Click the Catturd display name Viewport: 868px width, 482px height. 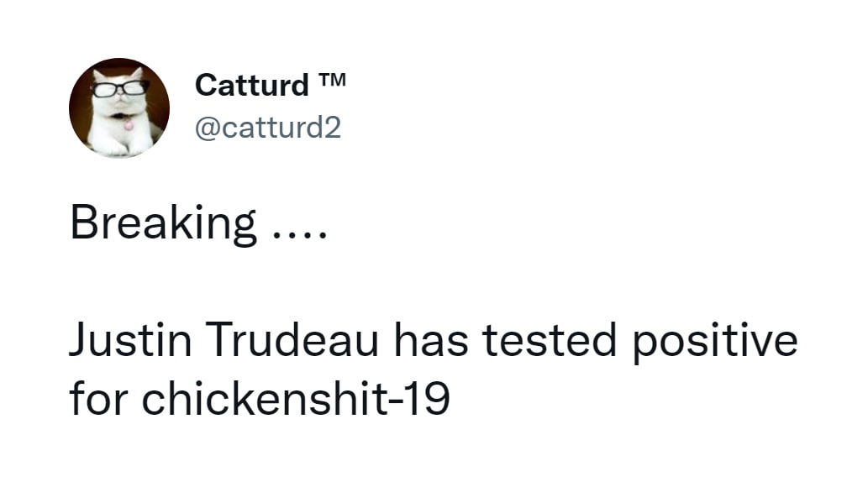tap(252, 85)
